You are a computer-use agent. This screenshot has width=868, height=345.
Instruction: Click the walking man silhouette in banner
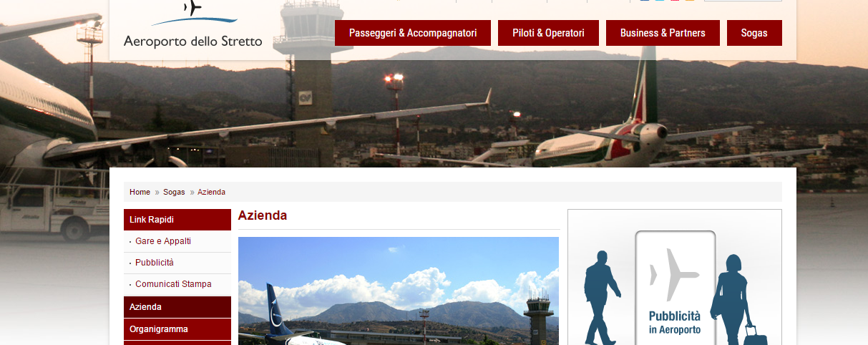[601, 297]
